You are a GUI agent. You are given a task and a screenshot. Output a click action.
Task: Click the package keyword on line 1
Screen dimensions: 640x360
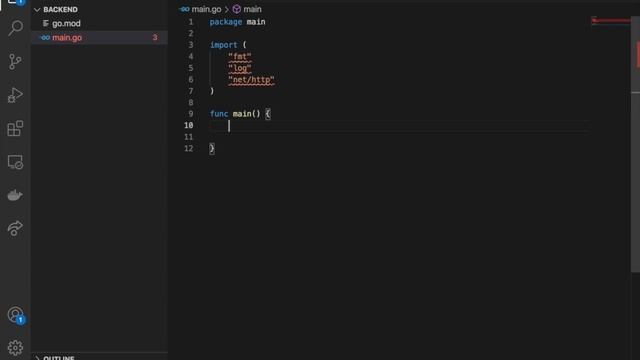pos(226,22)
